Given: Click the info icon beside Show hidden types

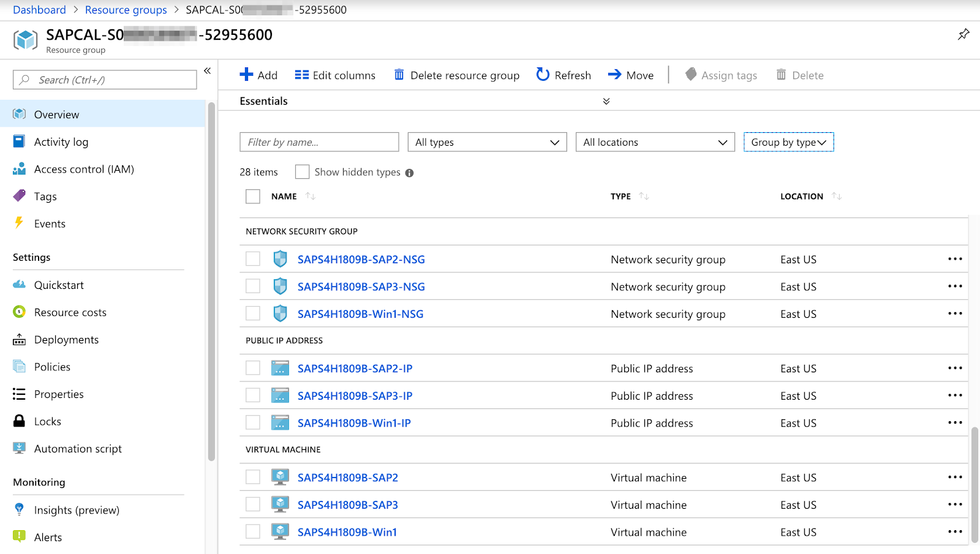Looking at the screenshot, I should 409,173.
